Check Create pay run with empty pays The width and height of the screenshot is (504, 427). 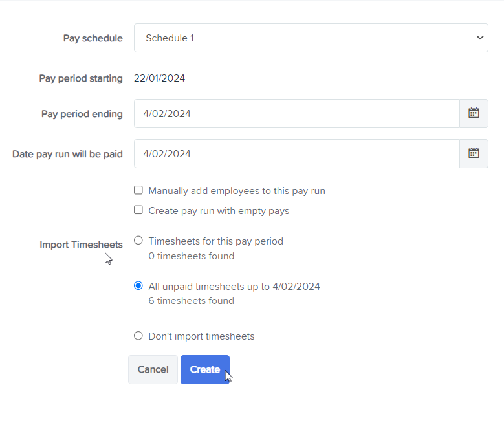pos(138,210)
